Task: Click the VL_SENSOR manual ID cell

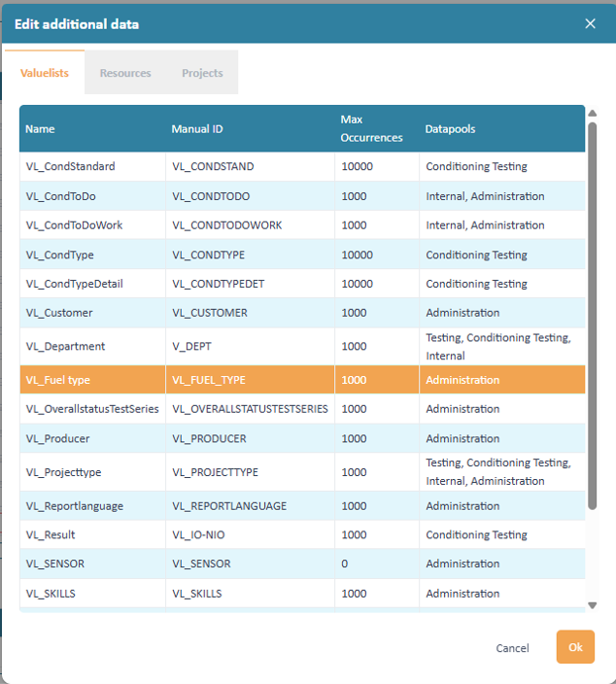Action: [x=250, y=564]
